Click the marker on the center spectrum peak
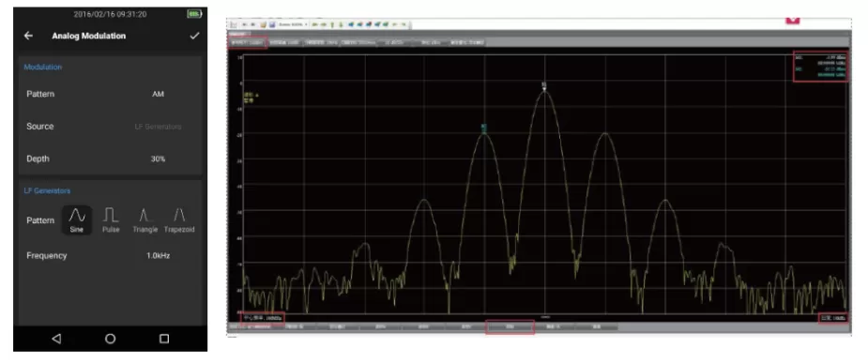The height and width of the screenshot is (363, 868). pyautogui.click(x=544, y=85)
